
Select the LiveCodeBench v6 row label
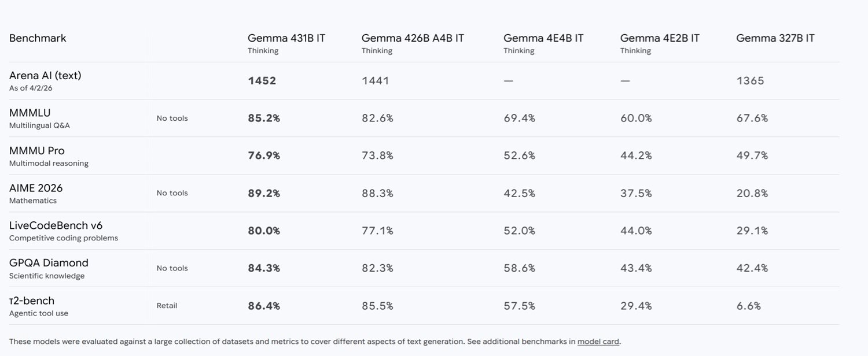point(56,225)
